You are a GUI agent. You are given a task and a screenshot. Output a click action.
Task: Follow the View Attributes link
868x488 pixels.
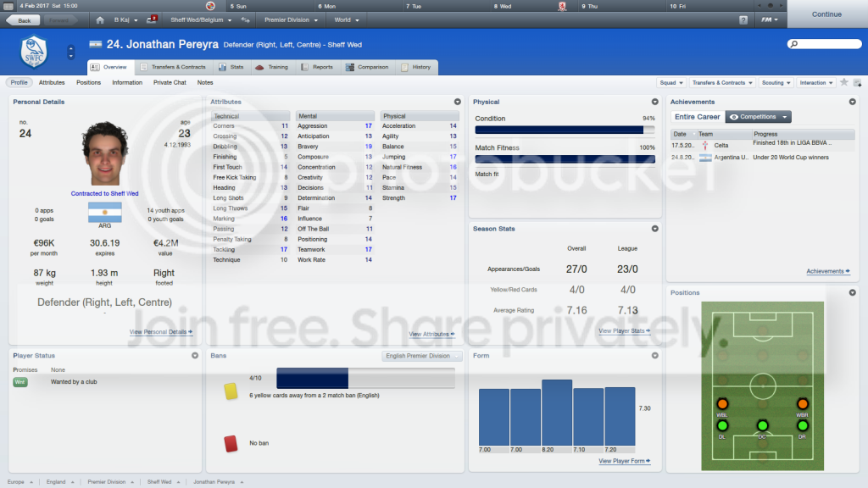pos(431,334)
